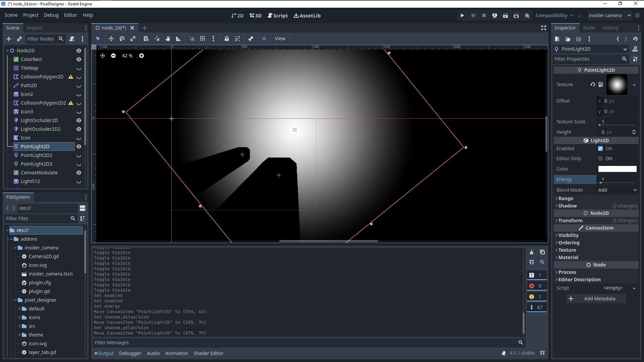Select the Move tool in the canvas toolbar
Viewport: 644px width, 362px height.
111,39
